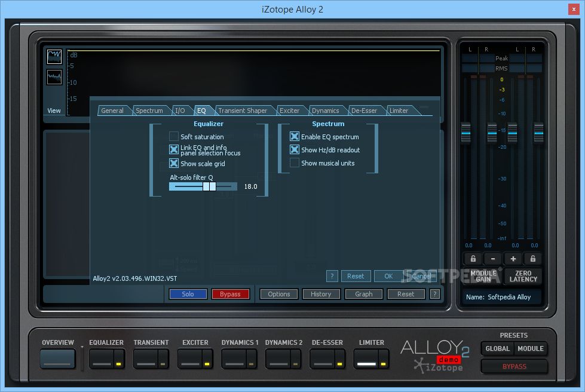Toggle the Zero Latency button
Image resolution: width=585 pixels, height=392 pixels.
point(523,276)
